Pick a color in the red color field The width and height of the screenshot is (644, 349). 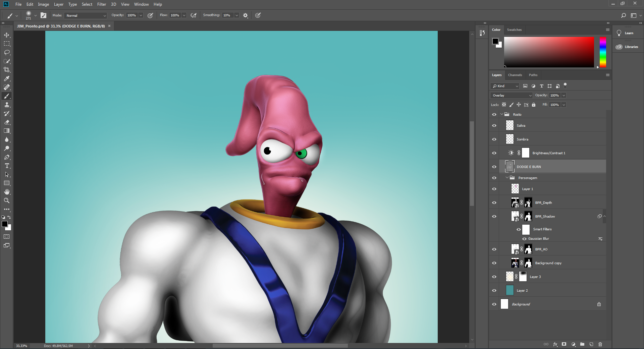(x=549, y=52)
